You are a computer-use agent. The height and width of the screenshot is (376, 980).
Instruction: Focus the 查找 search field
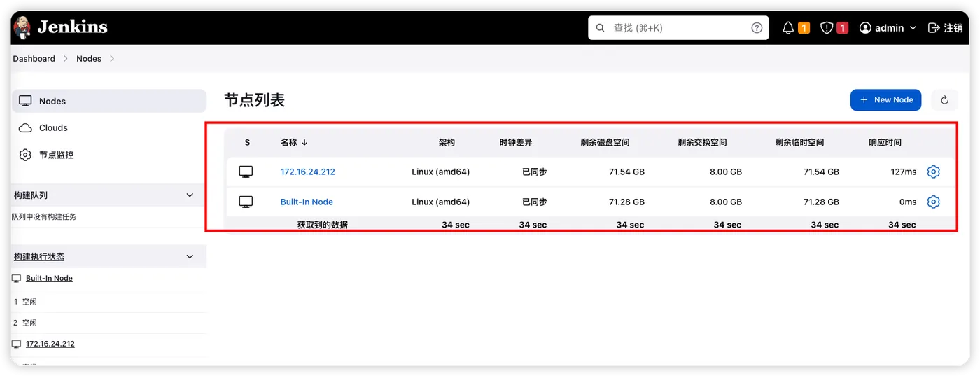[x=678, y=28]
